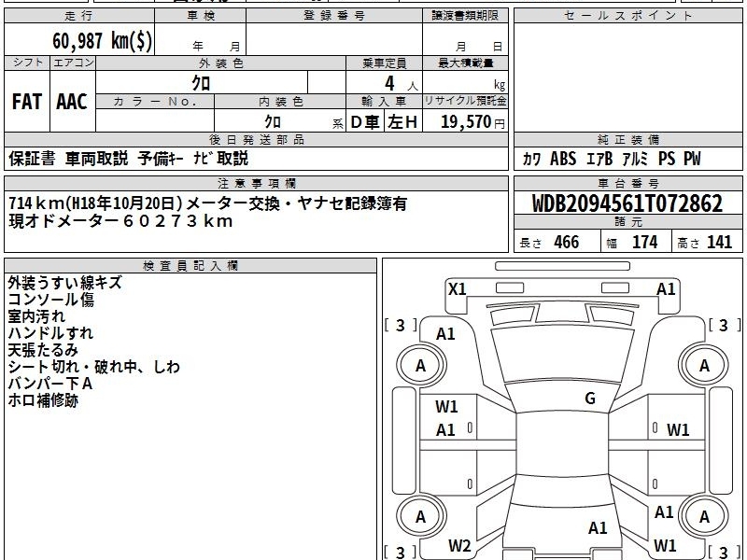The height and width of the screenshot is (560, 747).
Task: Click the シフト header above FAT
Action: (28, 63)
